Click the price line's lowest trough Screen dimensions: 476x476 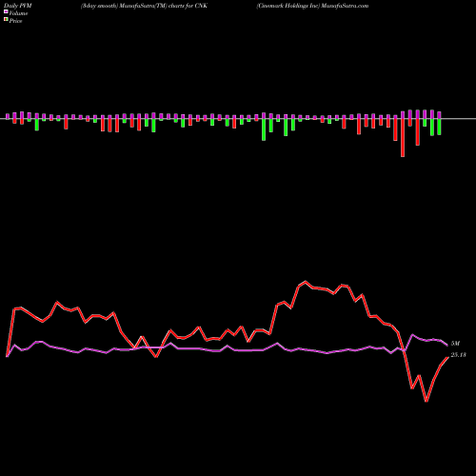point(426,401)
